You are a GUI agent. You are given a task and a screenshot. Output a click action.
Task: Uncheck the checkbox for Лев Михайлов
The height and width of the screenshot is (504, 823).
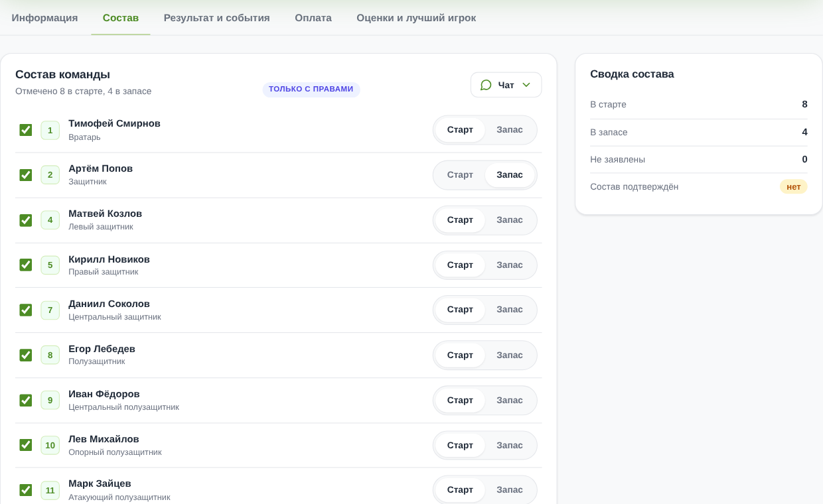[26, 445]
